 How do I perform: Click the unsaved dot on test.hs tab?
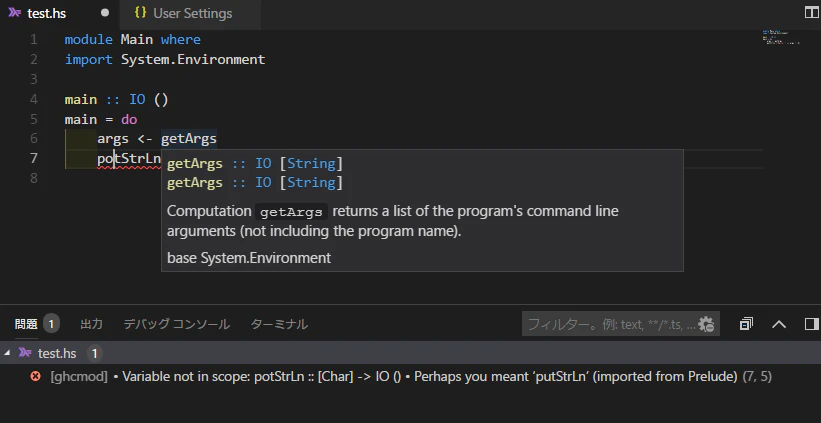tap(105, 13)
